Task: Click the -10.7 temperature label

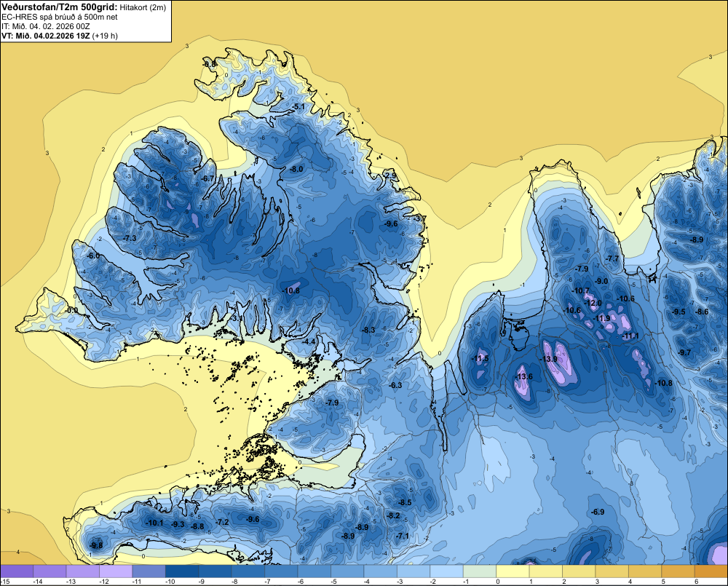Action: click(580, 291)
